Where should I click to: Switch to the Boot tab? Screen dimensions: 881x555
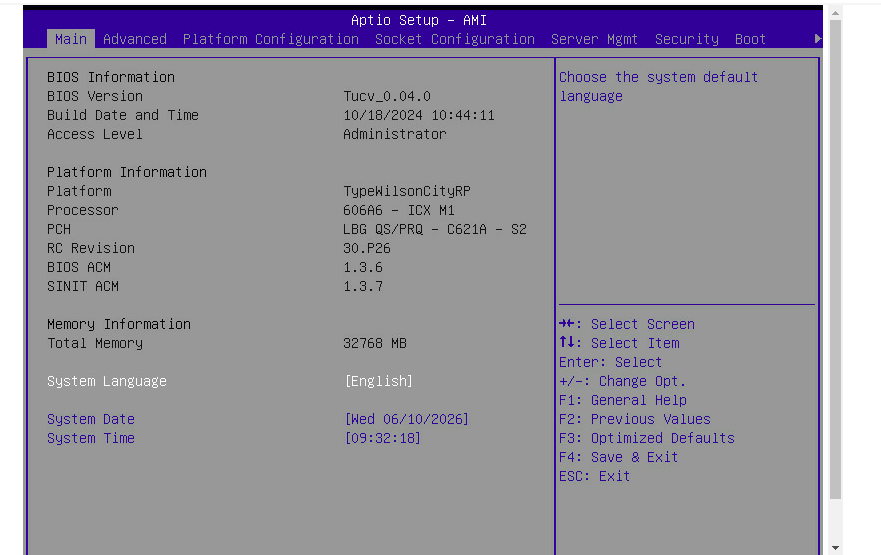click(750, 39)
